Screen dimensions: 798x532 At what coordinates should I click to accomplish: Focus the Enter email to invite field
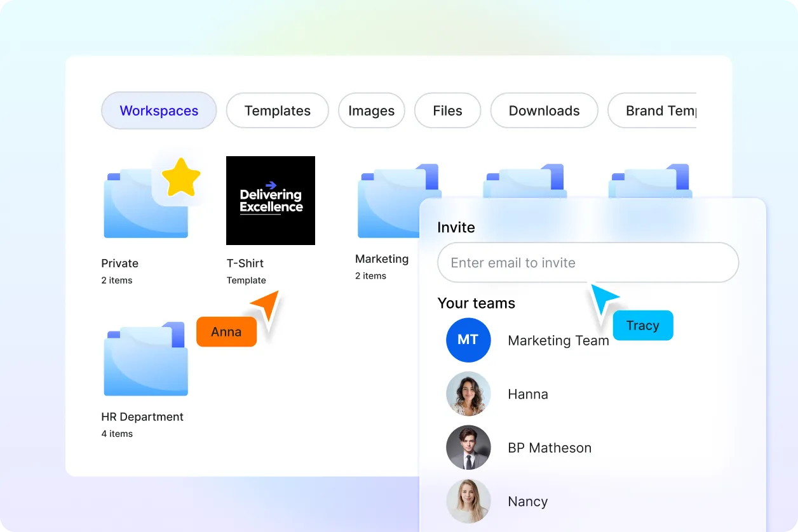point(588,262)
